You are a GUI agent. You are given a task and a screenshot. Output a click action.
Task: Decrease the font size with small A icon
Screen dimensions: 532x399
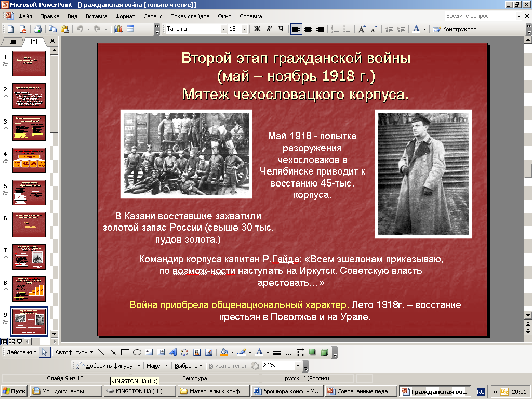point(374,29)
